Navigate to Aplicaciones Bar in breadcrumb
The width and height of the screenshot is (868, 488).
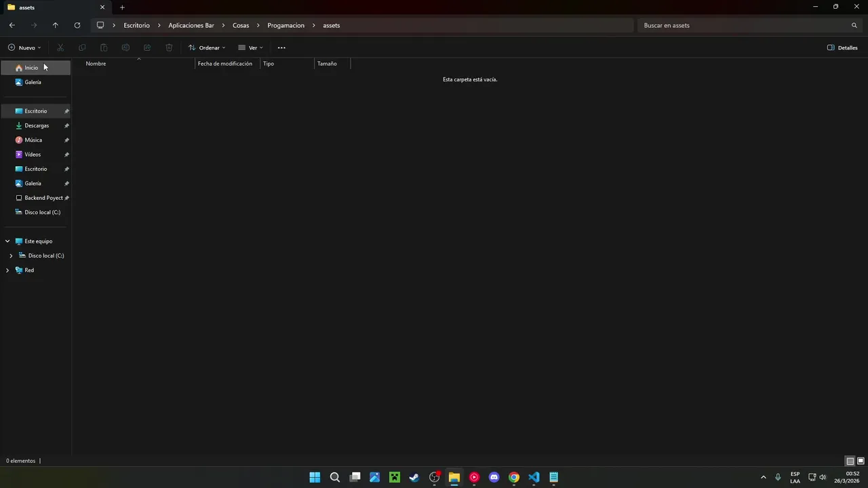pos(191,25)
